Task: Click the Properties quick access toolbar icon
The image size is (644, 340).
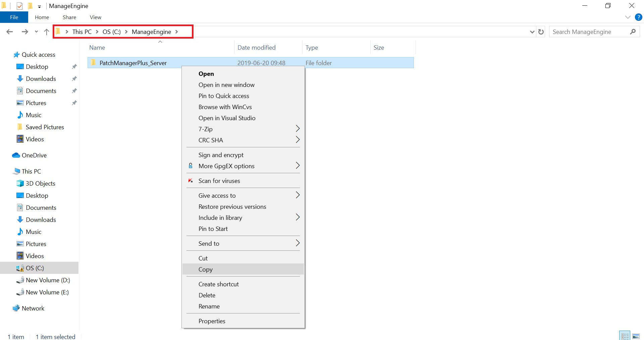Action: click(x=19, y=6)
